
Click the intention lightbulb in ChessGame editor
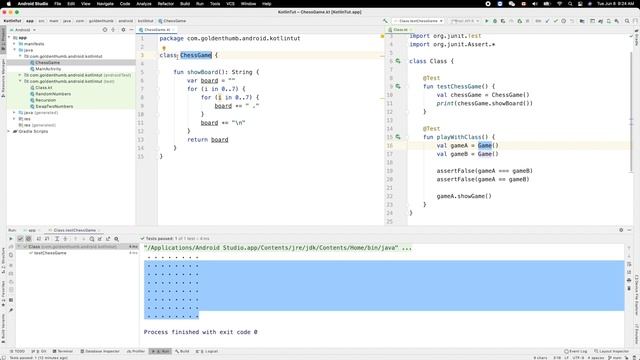(x=164, y=48)
